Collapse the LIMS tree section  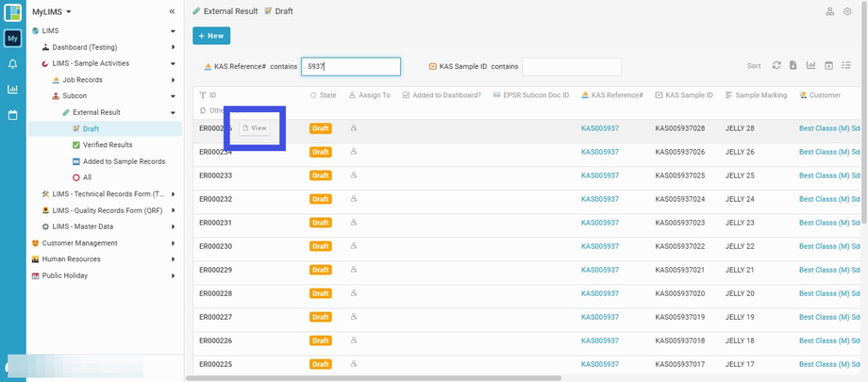tap(173, 31)
